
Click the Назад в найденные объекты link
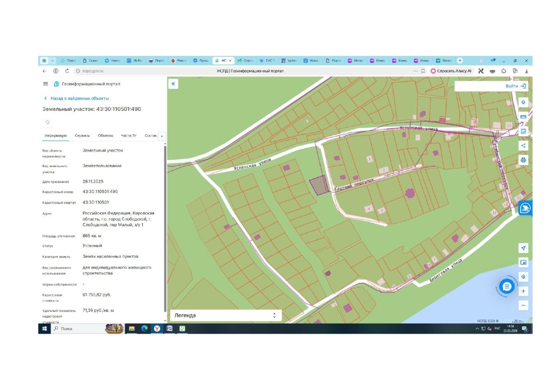coord(79,98)
